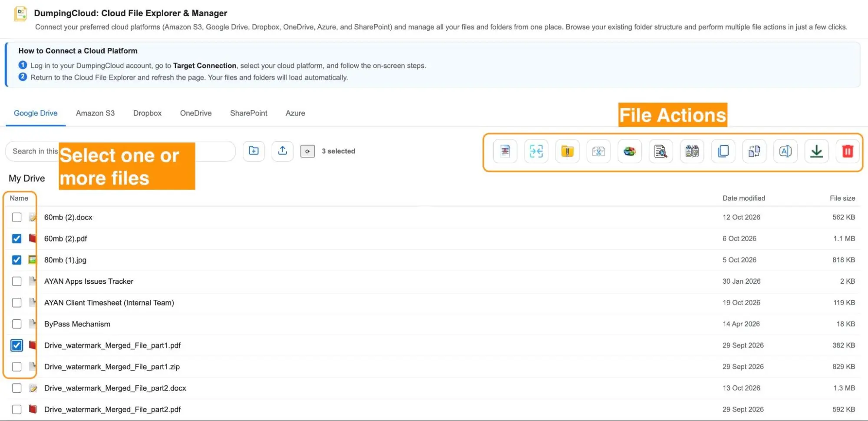Click the split file scissors icon
This screenshot has height=421, width=868.
[598, 151]
